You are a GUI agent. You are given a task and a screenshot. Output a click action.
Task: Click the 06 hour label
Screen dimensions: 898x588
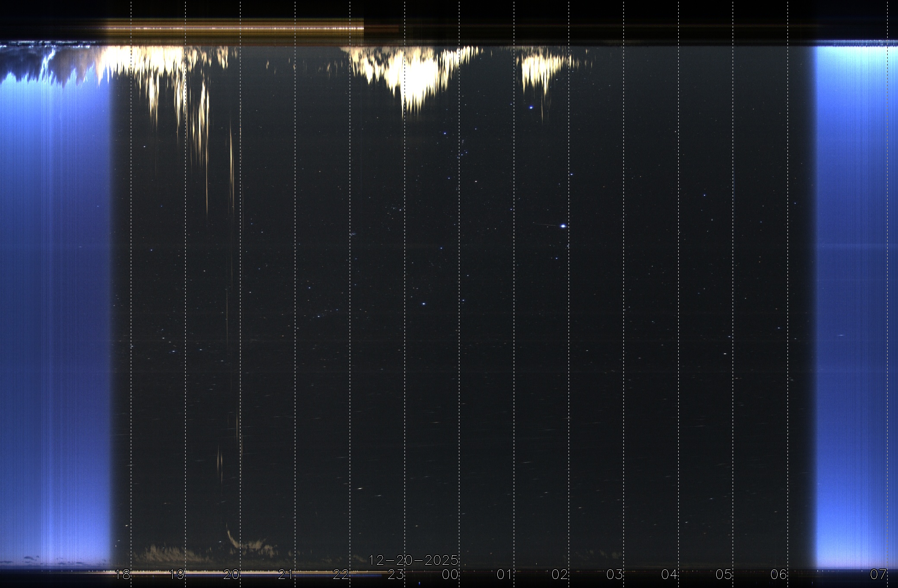point(779,574)
